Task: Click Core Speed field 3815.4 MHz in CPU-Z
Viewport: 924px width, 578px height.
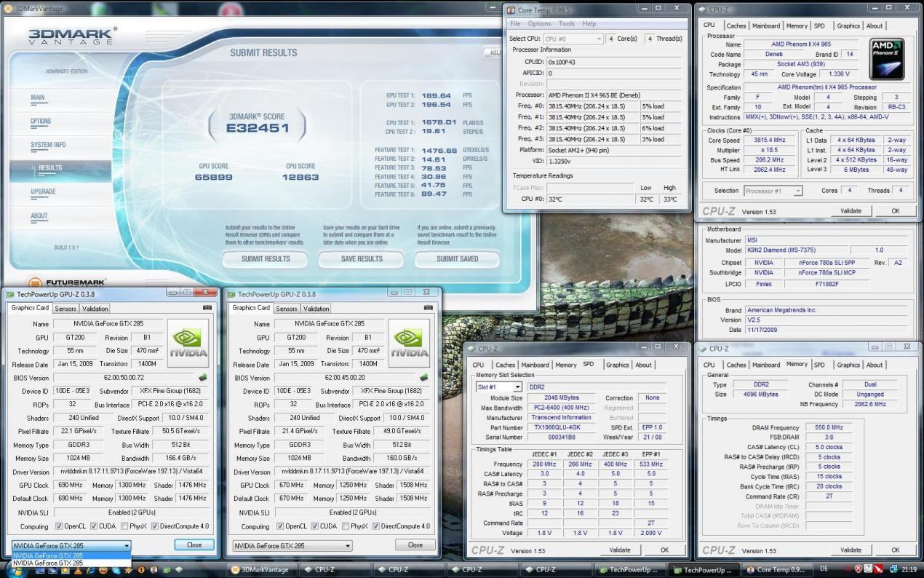Action: [770, 140]
